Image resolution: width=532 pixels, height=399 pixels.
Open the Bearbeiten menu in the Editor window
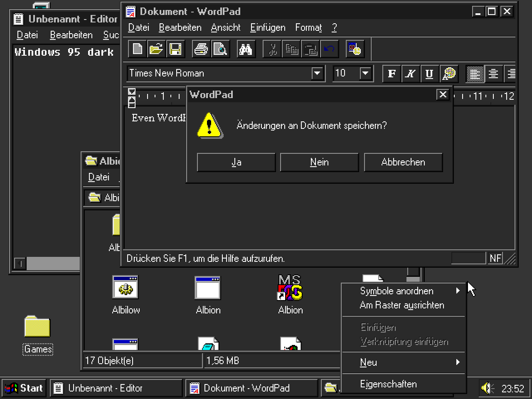71,35
